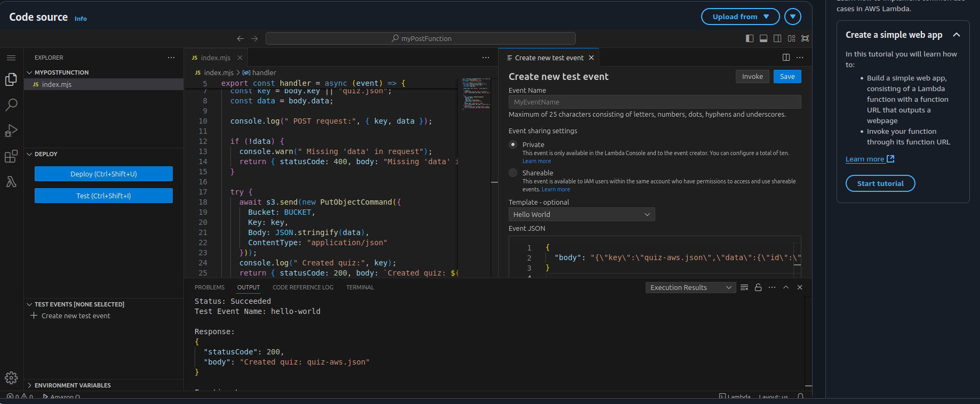Click the Event Name input field
Image resolution: width=980 pixels, height=404 pixels.
654,102
